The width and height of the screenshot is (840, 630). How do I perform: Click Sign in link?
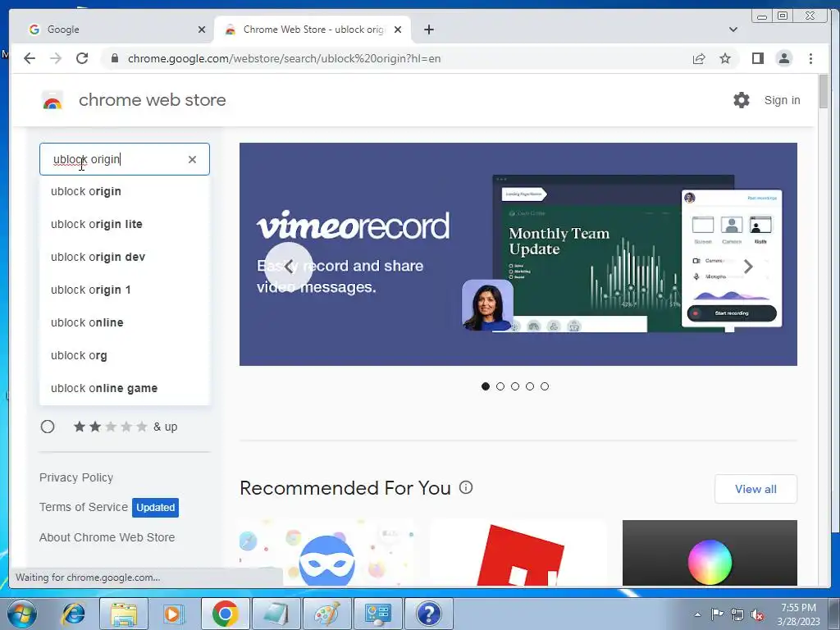pos(782,100)
